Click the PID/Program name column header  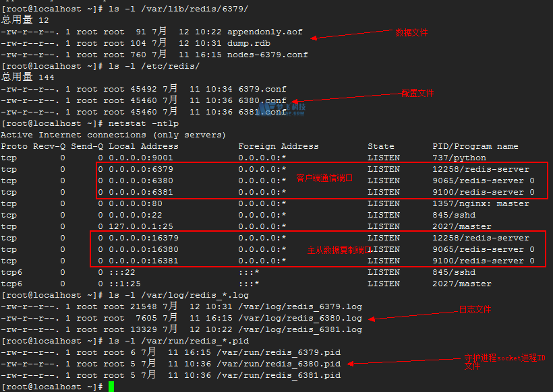pos(475,146)
